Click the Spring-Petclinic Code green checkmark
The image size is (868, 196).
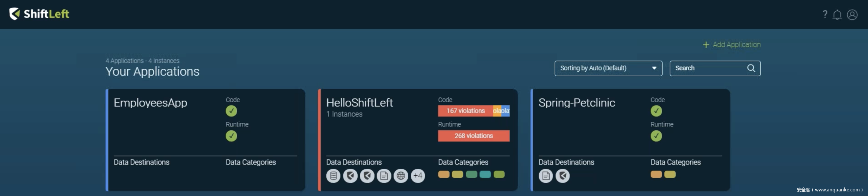(656, 111)
